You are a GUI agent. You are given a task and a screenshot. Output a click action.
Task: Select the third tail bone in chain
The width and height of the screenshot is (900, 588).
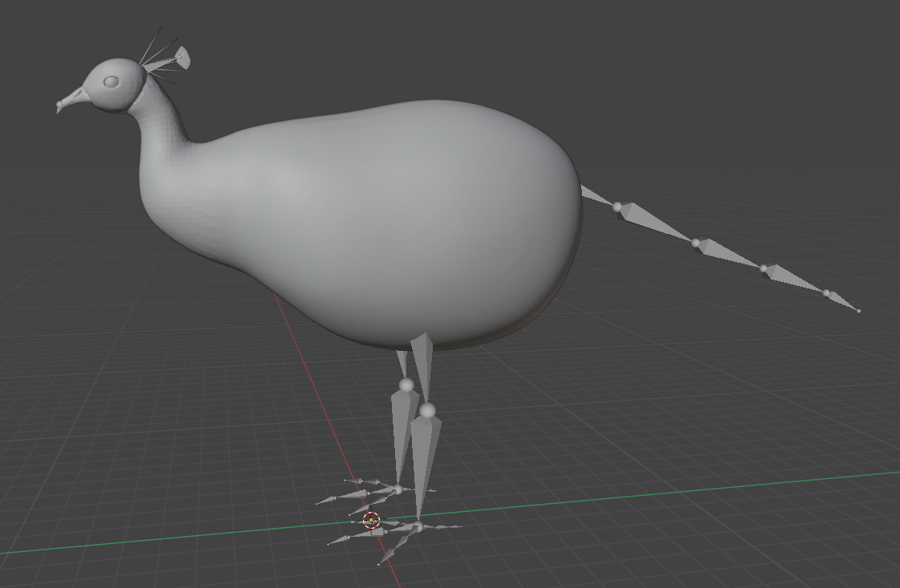[x=729, y=254]
